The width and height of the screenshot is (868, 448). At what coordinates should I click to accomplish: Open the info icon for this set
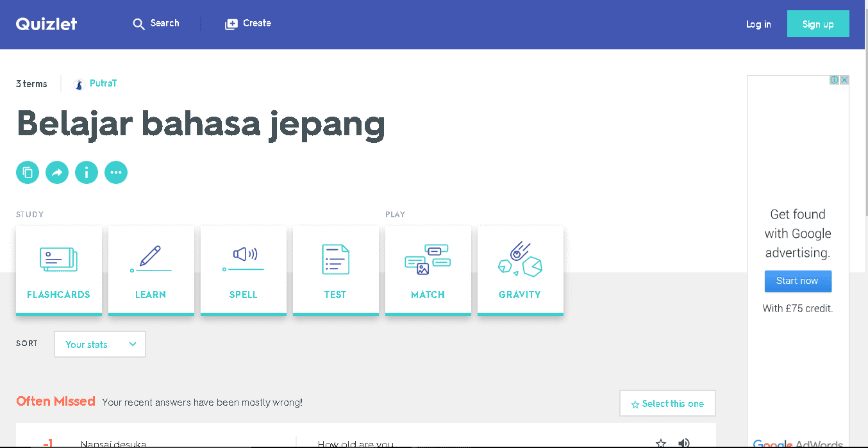click(x=87, y=172)
